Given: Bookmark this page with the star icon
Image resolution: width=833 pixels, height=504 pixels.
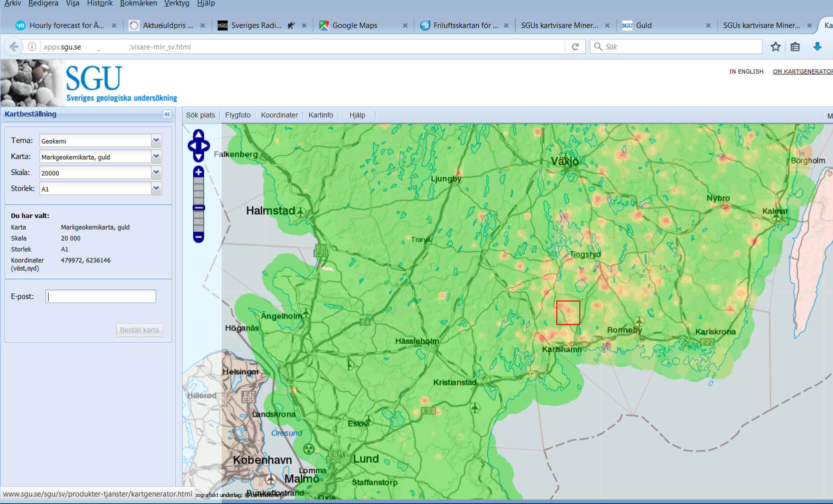Looking at the screenshot, I should [x=775, y=46].
